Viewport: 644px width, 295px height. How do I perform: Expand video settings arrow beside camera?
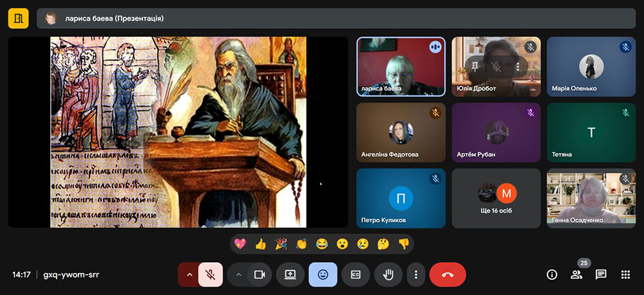[x=238, y=274]
